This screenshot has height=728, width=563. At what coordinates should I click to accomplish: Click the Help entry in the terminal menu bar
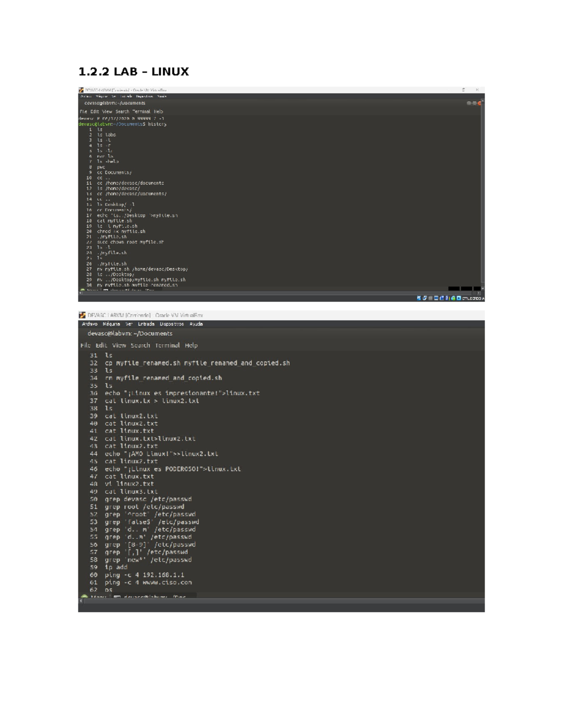(x=192, y=345)
